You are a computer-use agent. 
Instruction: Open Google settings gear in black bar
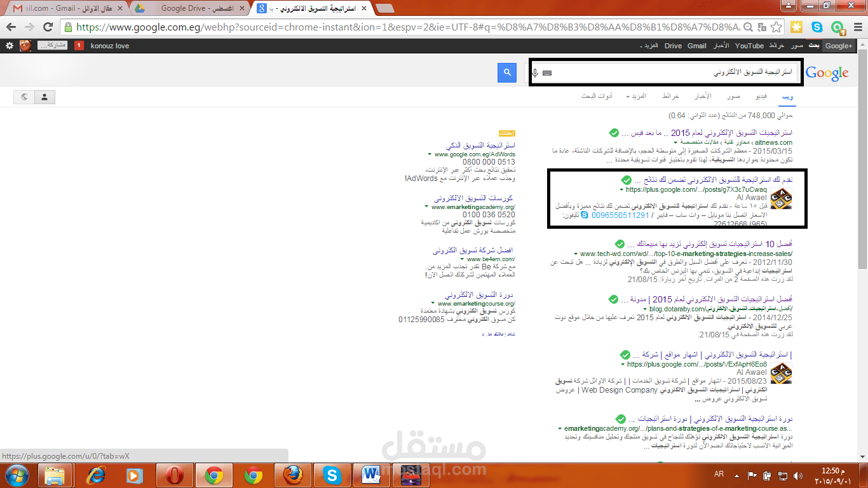pos(9,46)
